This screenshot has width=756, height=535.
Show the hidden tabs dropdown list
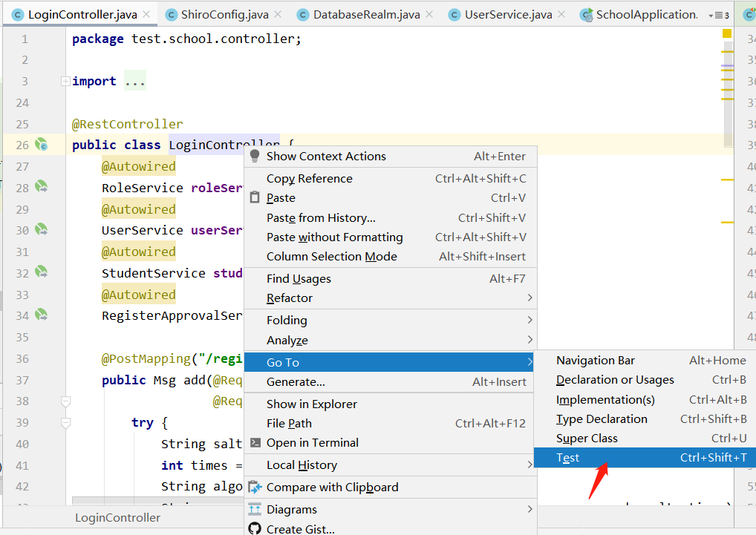718,16
